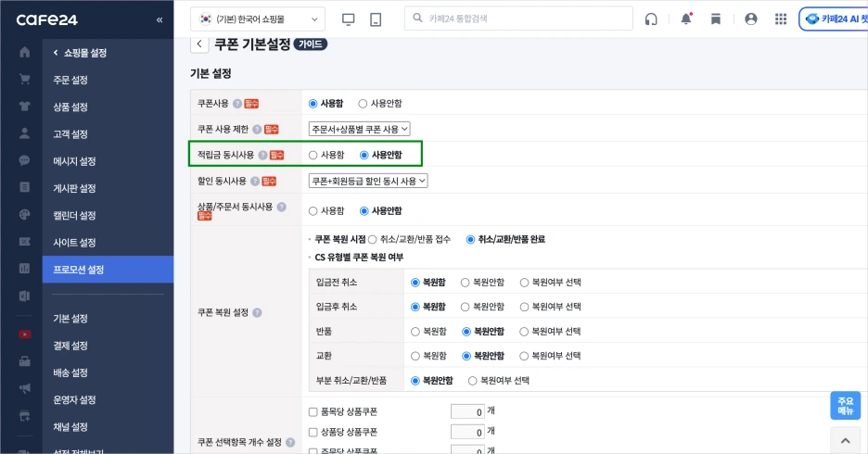Click the Cafe24 logo
The height and width of the screenshot is (454, 868).
click(47, 19)
